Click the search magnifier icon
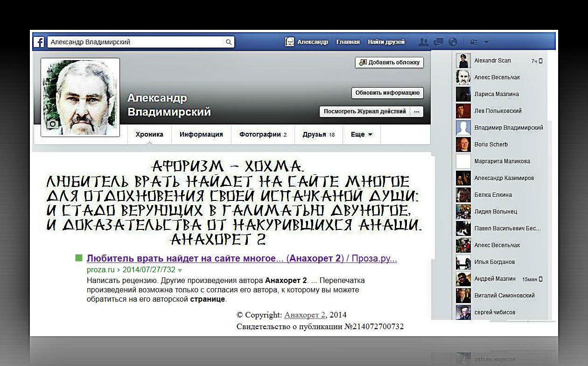Image resolution: width=588 pixels, height=366 pixels. [x=229, y=42]
